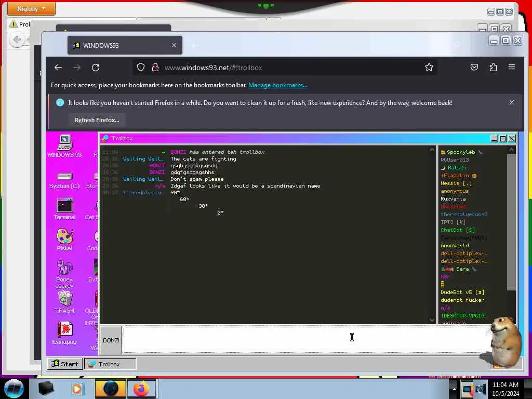Click the Windows clock showing 11:04 AM
Screen dimensions: 532x399
[505, 385]
